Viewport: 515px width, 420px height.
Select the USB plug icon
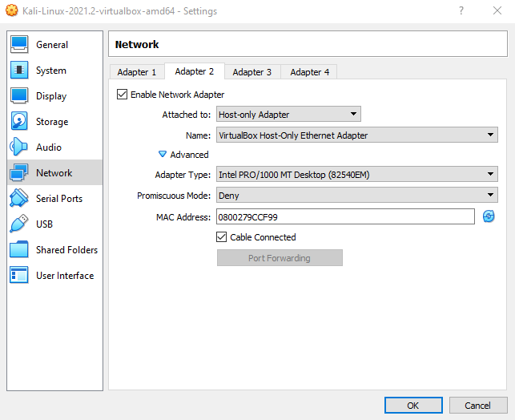tap(20, 224)
